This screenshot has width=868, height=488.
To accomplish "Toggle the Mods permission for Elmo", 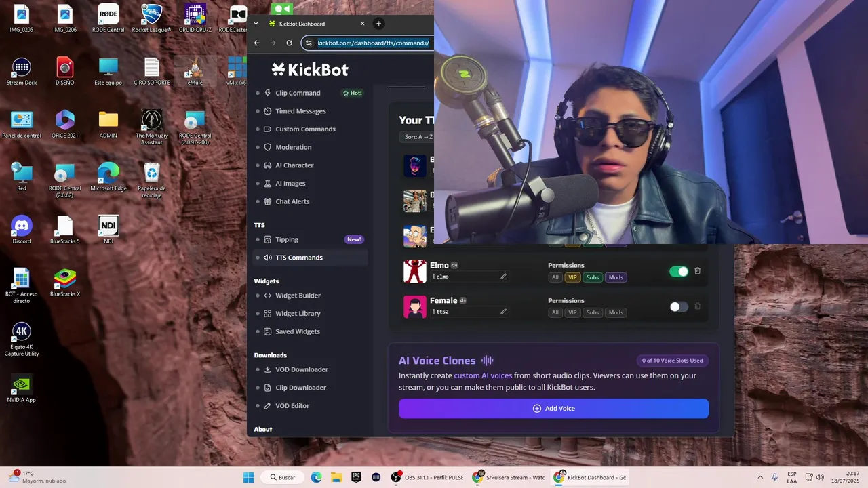I will [616, 277].
